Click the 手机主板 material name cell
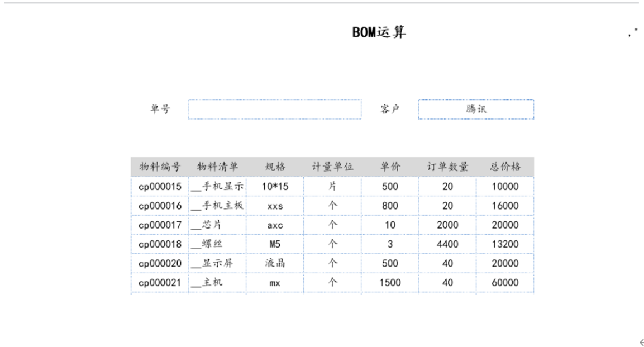This screenshot has width=644, height=347. coord(217,206)
